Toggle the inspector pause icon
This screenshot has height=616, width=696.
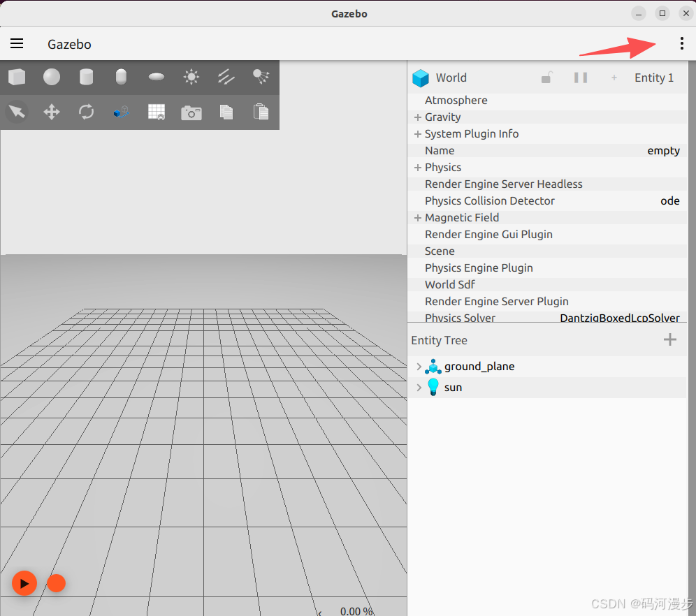(x=580, y=78)
